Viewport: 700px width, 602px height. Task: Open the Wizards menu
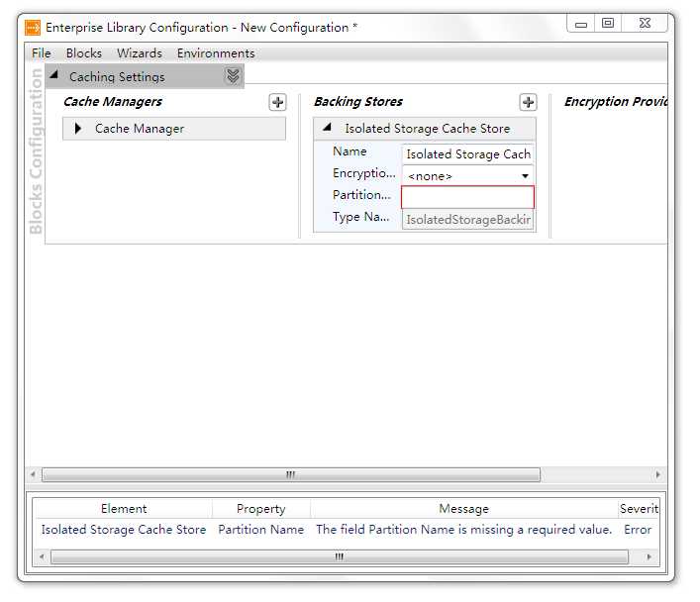click(x=140, y=53)
